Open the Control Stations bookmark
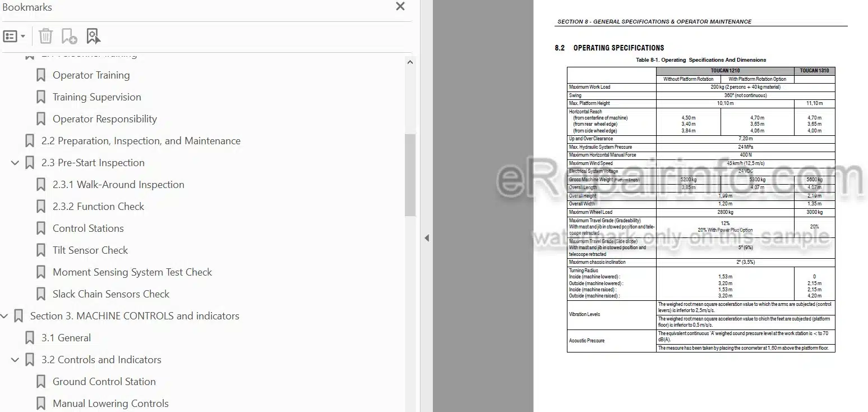The image size is (868, 412). 88,228
